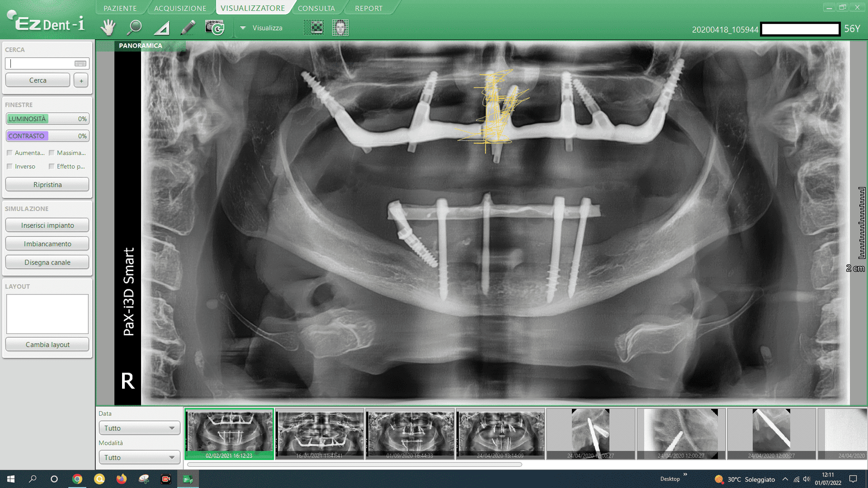
Task: Click the Ripristina button
Action: (x=47, y=185)
